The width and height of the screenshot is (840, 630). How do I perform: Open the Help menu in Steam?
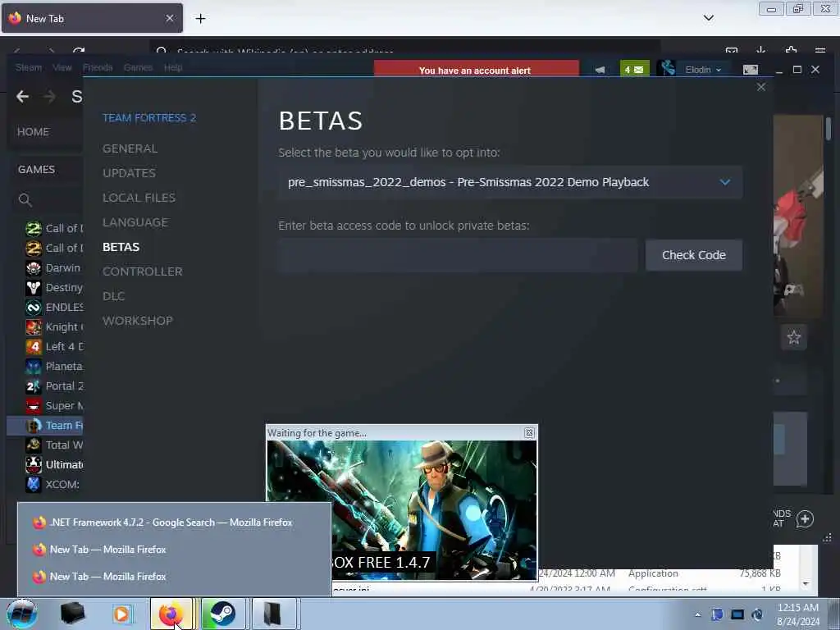pos(173,67)
